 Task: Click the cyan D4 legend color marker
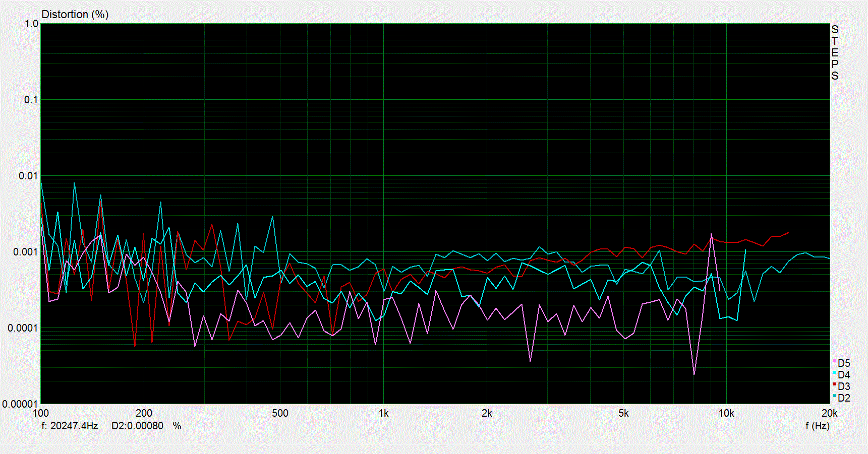coord(834,373)
